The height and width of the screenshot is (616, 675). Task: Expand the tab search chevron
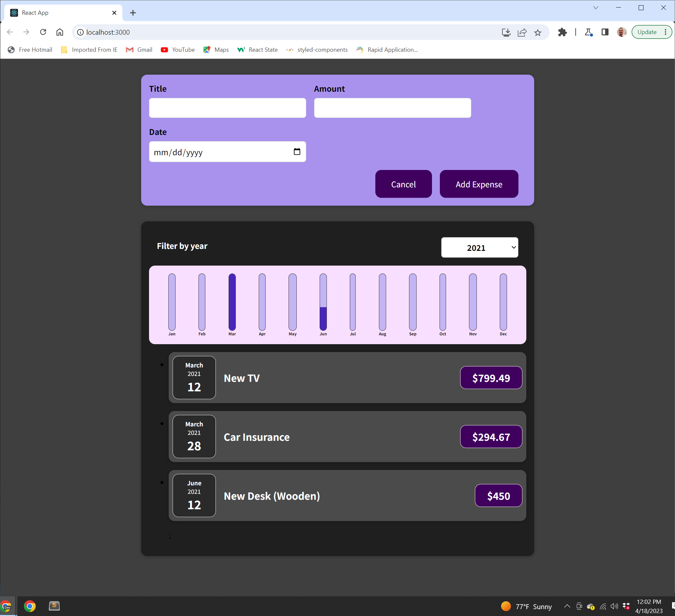pyautogui.click(x=596, y=8)
